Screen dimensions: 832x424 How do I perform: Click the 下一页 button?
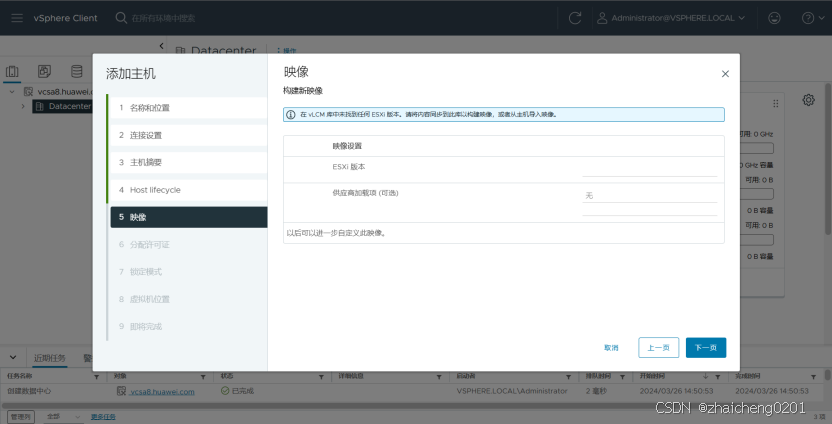[x=706, y=348]
